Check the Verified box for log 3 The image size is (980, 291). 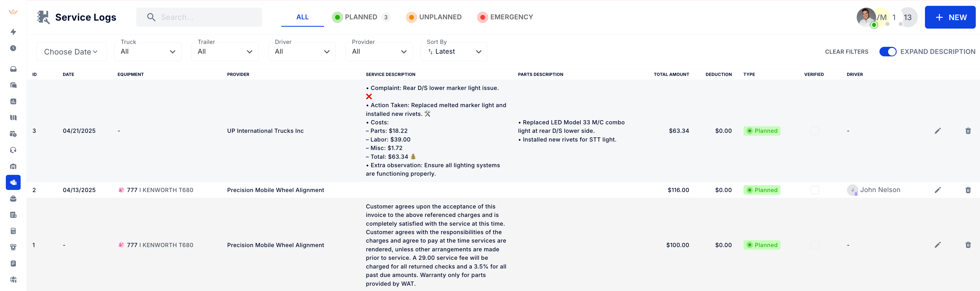click(815, 131)
